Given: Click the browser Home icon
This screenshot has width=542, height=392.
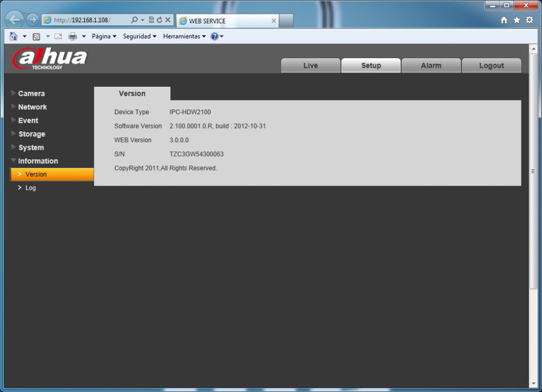Looking at the screenshot, I should (503, 19).
